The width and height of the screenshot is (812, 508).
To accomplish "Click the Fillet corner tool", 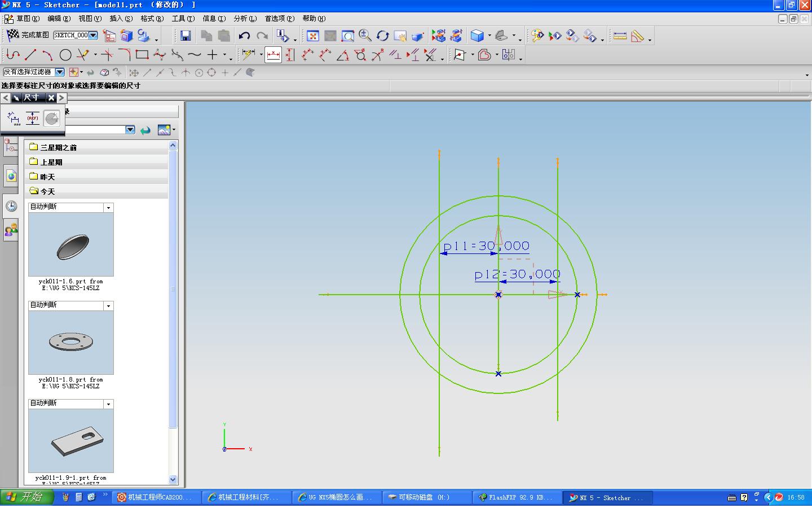I will pos(124,55).
